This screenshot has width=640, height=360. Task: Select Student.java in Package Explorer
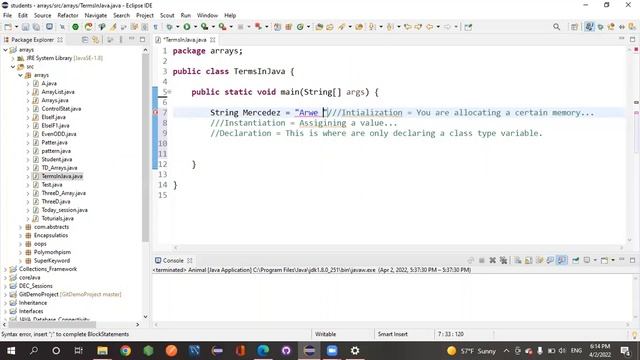pyautogui.click(x=56, y=159)
